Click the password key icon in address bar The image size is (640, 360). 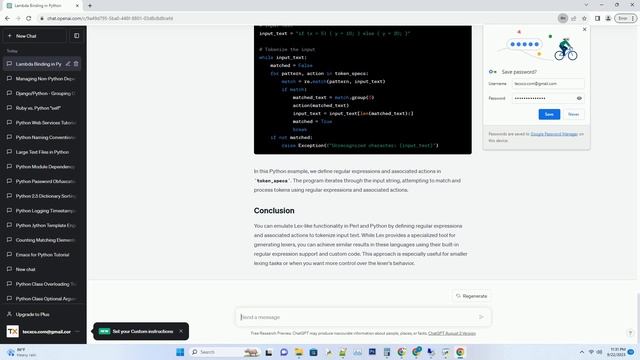pyautogui.click(x=562, y=18)
